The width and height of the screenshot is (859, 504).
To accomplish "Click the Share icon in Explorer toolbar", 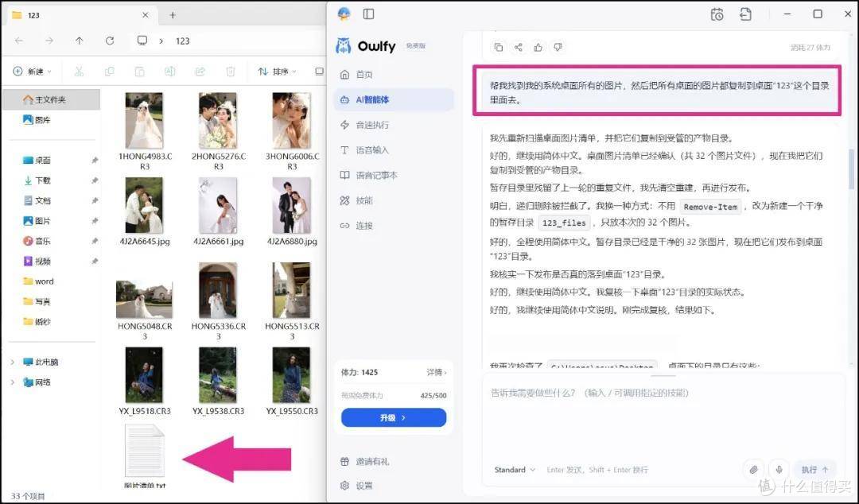I will [200, 72].
